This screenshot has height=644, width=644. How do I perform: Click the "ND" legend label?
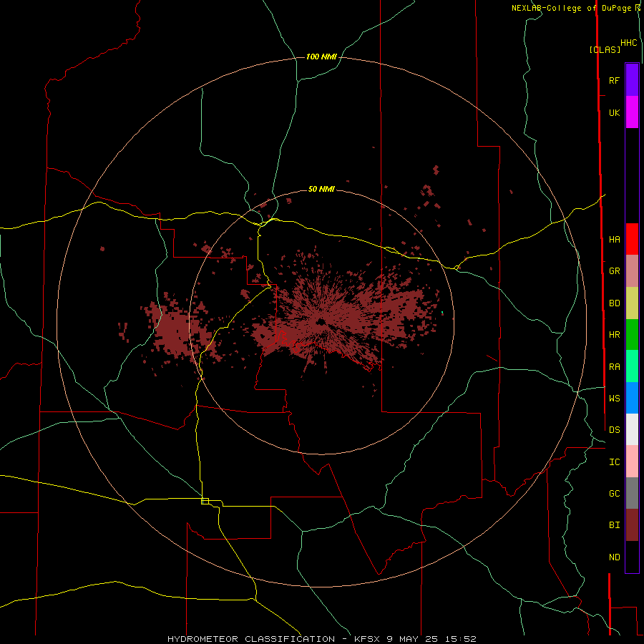(x=615, y=557)
